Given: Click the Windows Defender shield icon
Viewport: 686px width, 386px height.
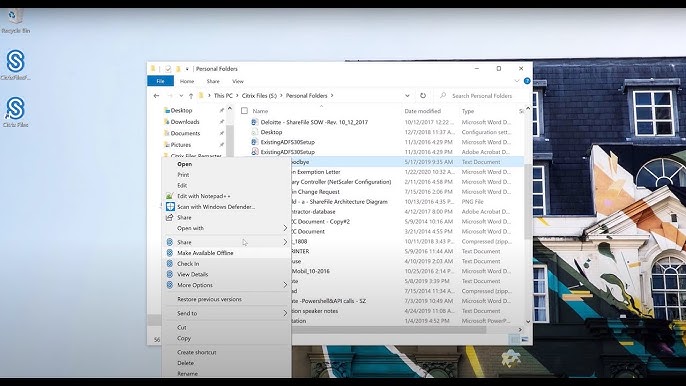Looking at the screenshot, I should pos(170,207).
